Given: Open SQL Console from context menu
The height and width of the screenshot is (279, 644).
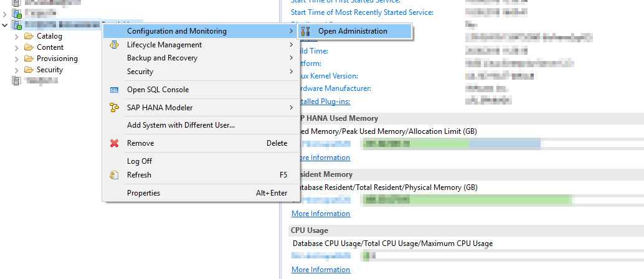Looking at the screenshot, I should click(199, 90).
